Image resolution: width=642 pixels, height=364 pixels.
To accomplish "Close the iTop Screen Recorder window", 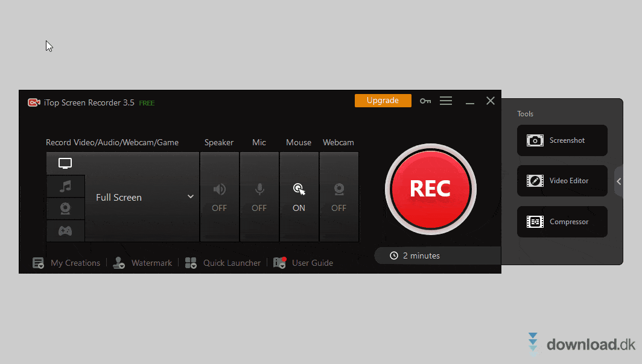I will coord(491,101).
